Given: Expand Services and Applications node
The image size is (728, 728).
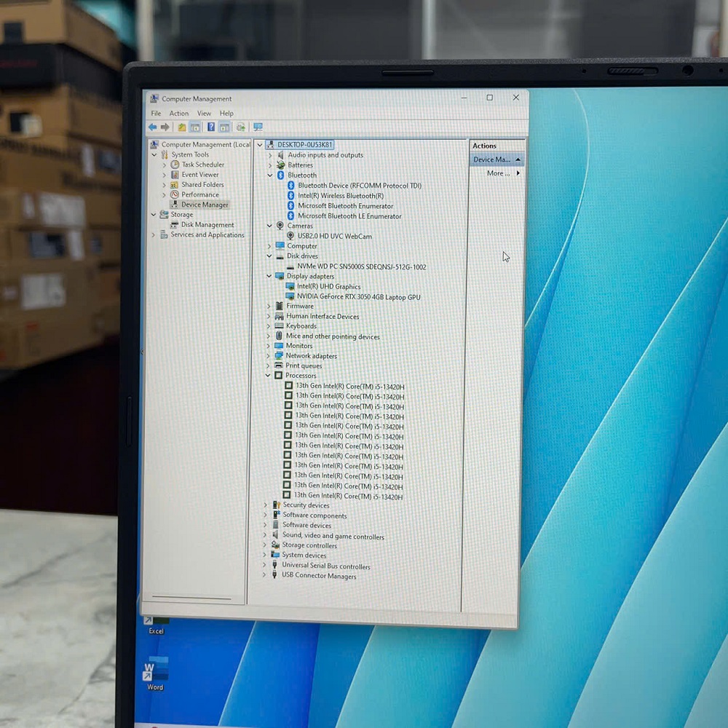Looking at the screenshot, I should coord(153,235).
